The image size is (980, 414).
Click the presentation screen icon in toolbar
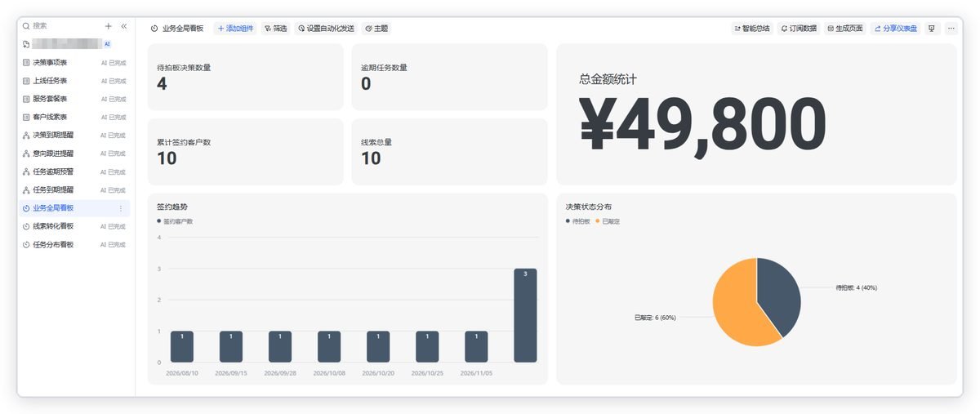(x=932, y=28)
